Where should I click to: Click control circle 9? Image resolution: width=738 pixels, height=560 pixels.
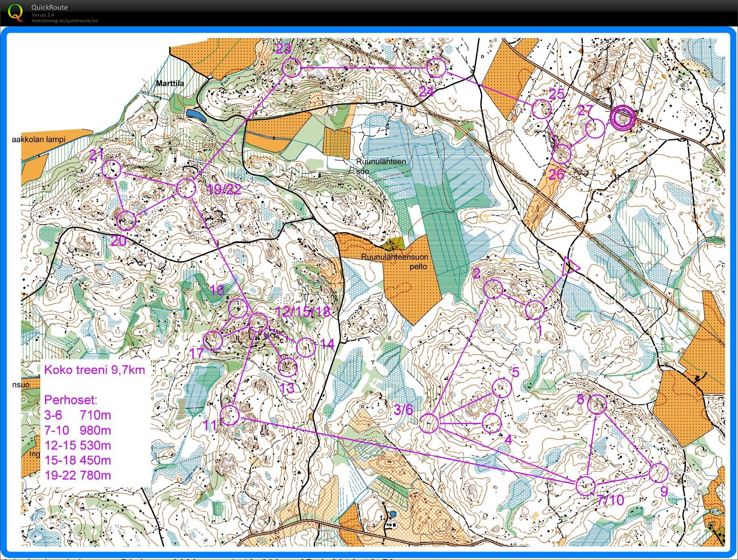click(x=658, y=473)
